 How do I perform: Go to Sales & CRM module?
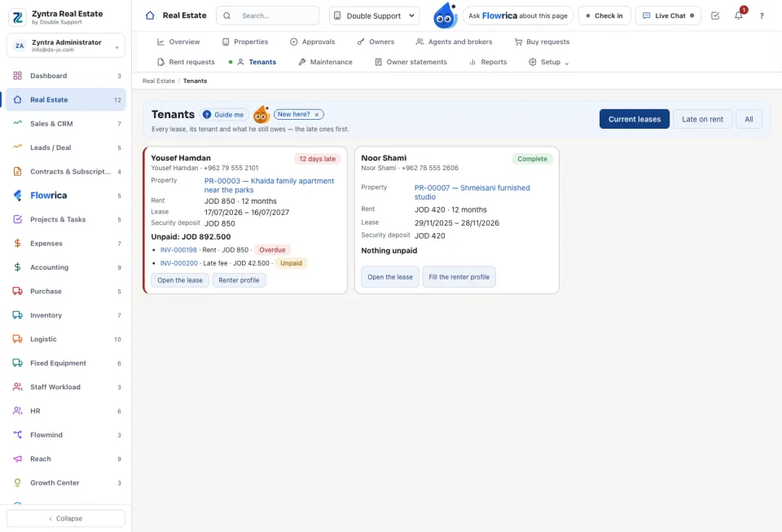click(66, 124)
